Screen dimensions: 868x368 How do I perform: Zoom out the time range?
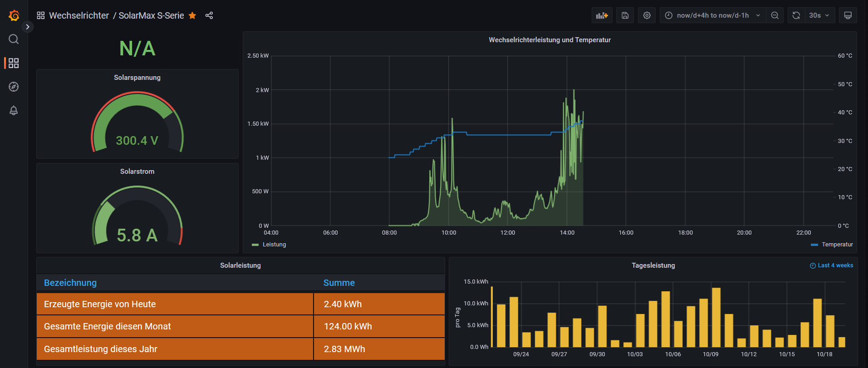coord(775,15)
